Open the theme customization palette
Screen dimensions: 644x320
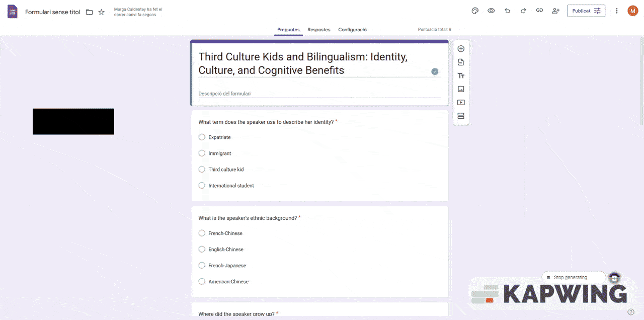(x=475, y=11)
